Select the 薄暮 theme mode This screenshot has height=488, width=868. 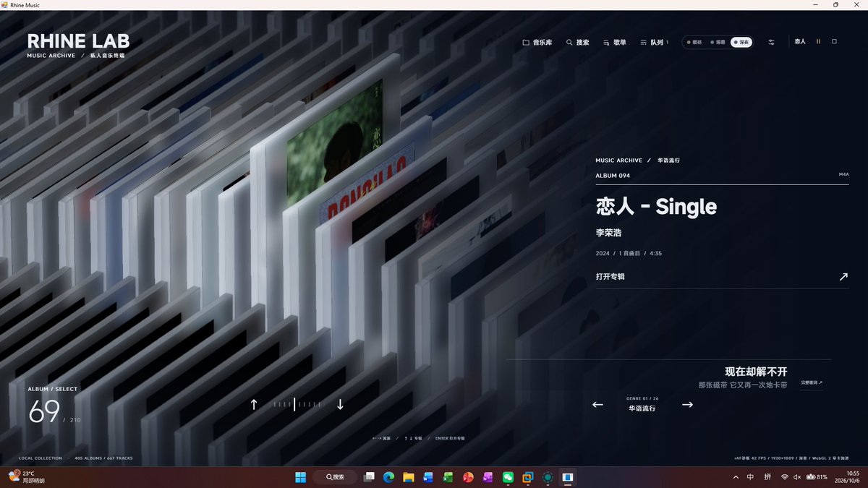(718, 43)
